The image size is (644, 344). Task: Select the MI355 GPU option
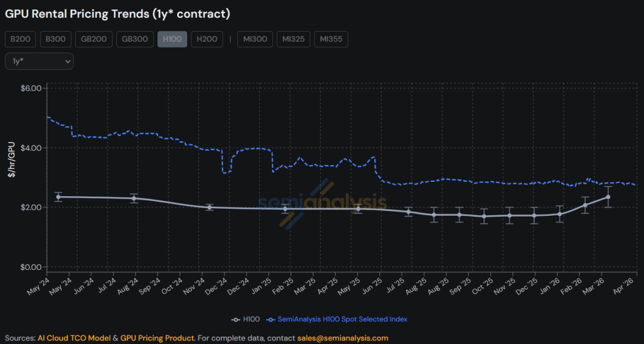(331, 39)
